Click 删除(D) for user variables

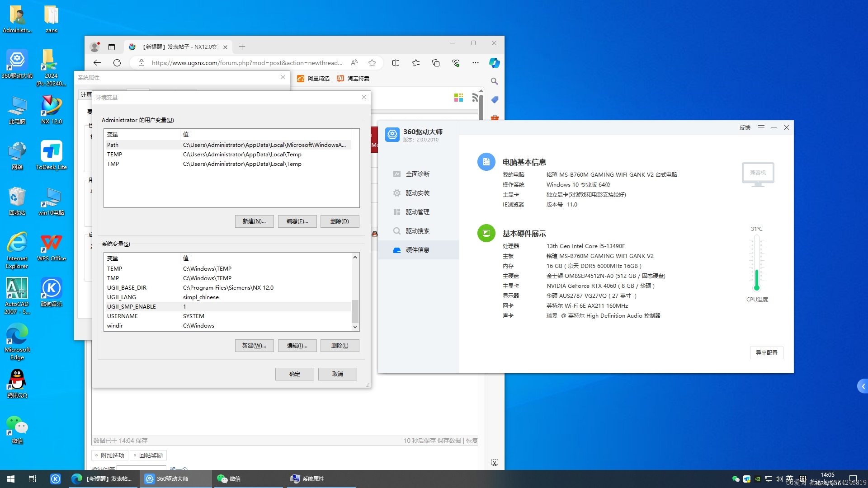[x=340, y=221]
